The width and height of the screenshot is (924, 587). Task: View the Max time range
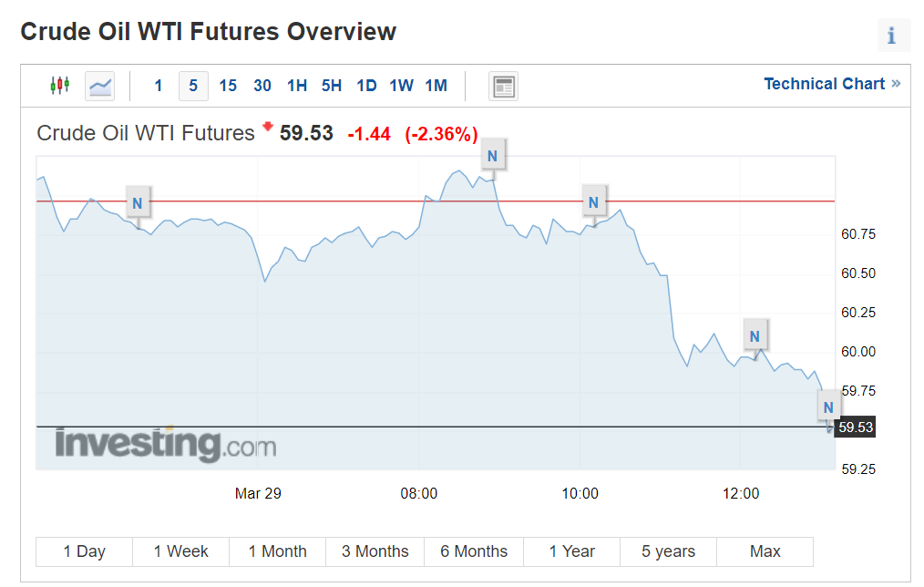coord(765,551)
